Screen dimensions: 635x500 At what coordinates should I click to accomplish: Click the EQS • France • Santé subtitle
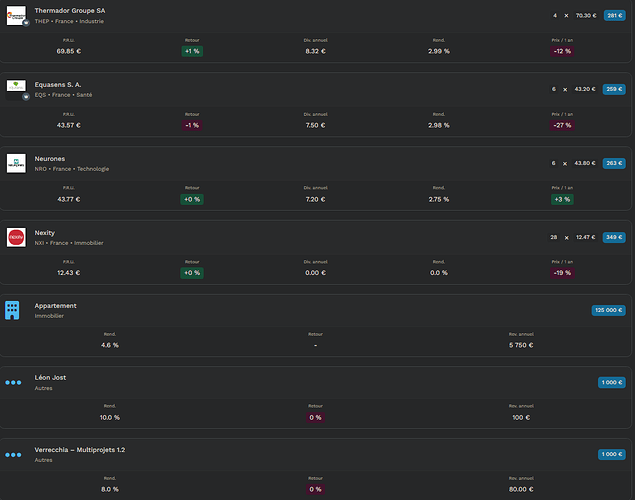point(63,95)
